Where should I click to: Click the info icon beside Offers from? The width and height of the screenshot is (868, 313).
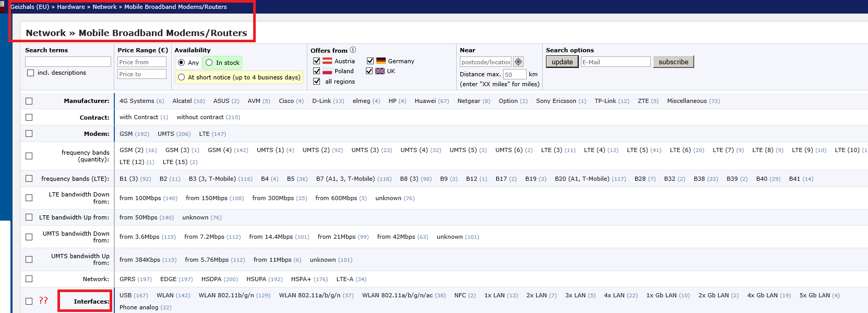tap(353, 50)
